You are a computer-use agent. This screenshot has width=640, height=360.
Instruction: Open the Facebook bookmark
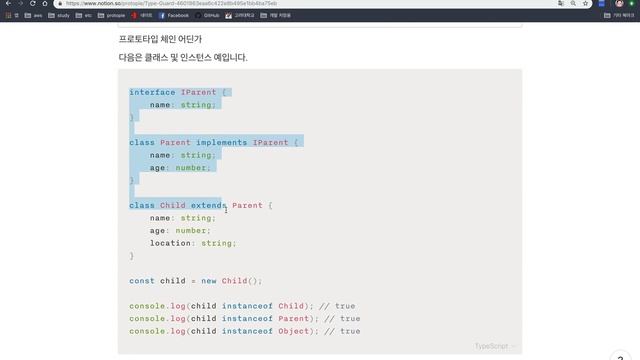click(174, 16)
